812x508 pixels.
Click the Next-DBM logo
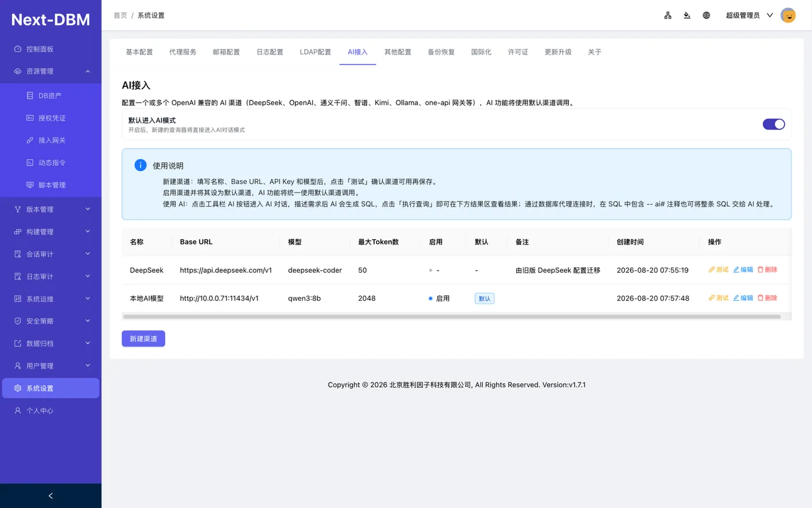[50, 20]
